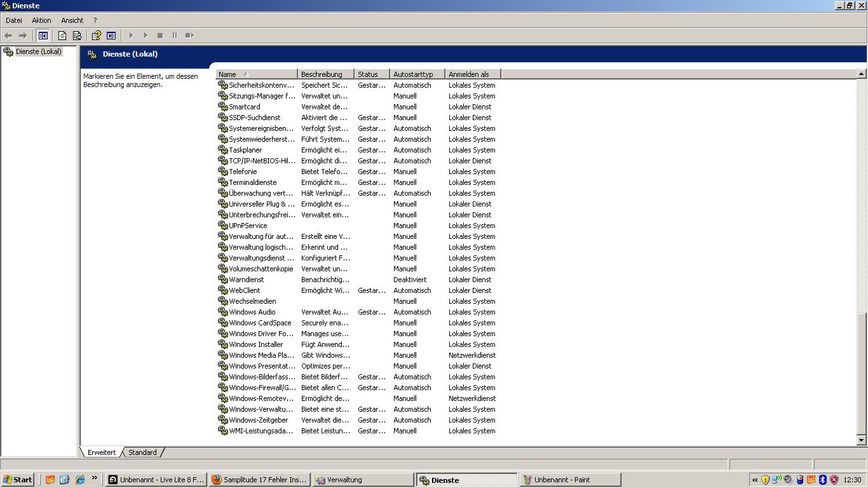Sort list by Status column header
The height and width of the screenshot is (488, 868).
(372, 74)
